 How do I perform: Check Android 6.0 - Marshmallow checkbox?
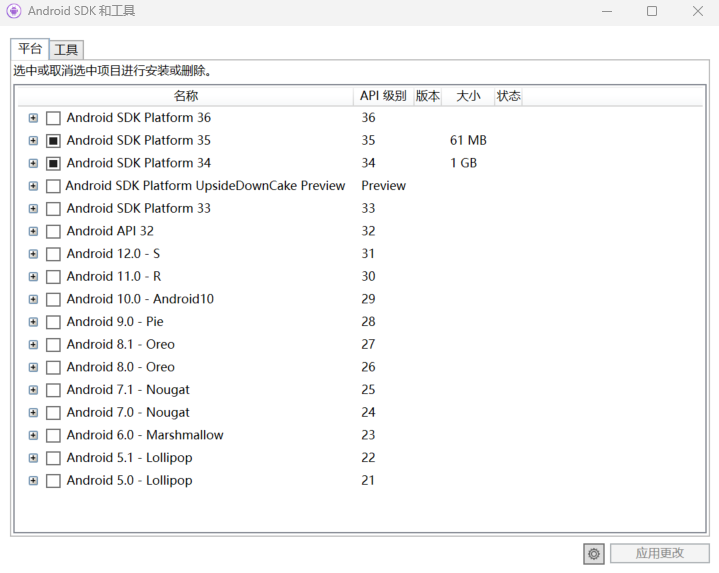[x=53, y=436]
